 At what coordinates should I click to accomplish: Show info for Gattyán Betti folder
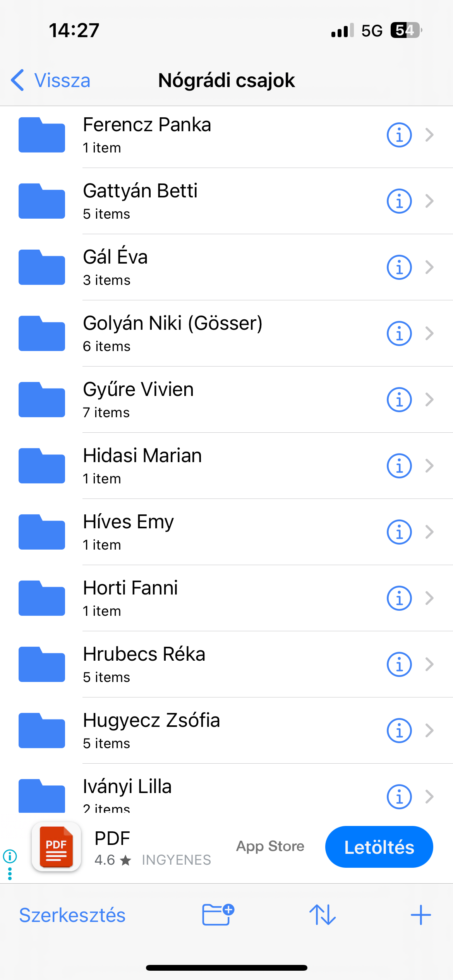pyautogui.click(x=399, y=201)
